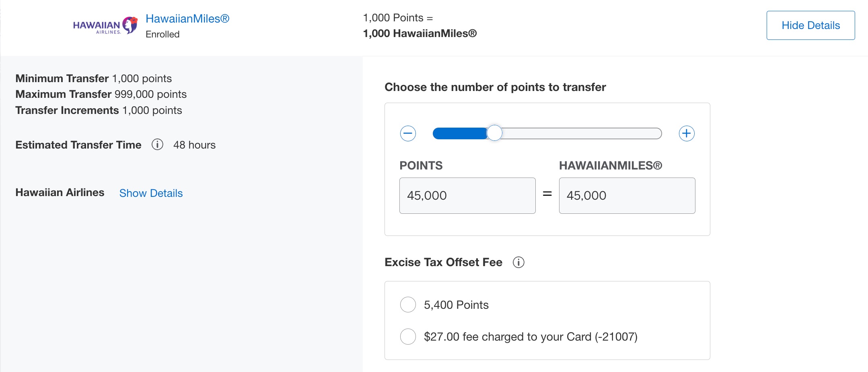The width and height of the screenshot is (868, 372).
Task: Click the circled plus control beside the slider
Action: (687, 133)
